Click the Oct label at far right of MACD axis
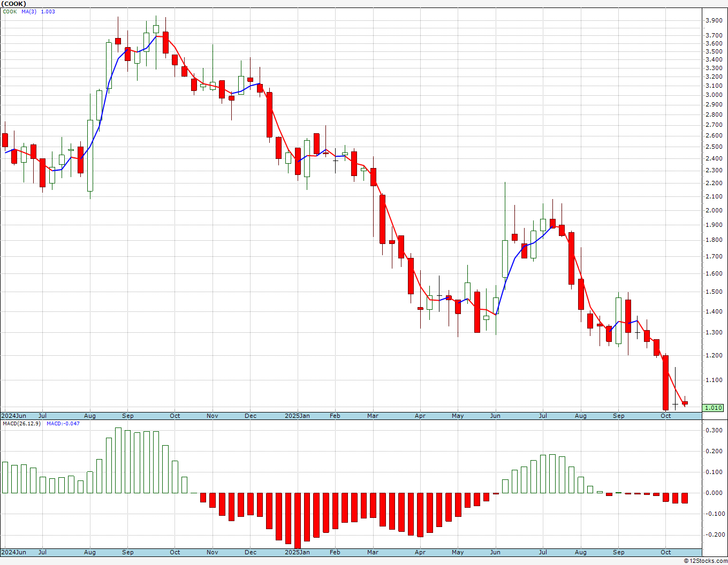Viewport: 728px width, 565px height. [666, 552]
